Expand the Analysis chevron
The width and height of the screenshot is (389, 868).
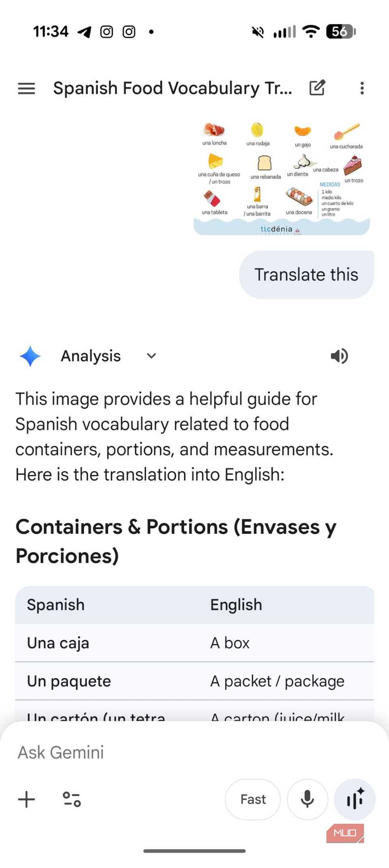pyautogui.click(x=151, y=356)
